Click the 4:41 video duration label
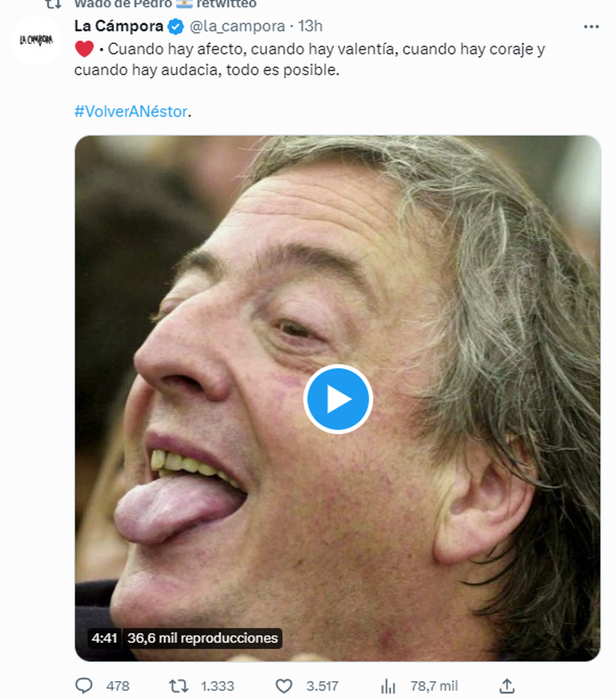Viewport: 616px width, 698px height. (x=104, y=638)
